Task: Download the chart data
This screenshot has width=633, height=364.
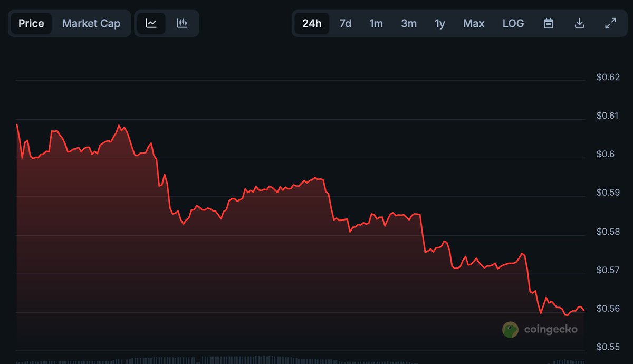Action: tap(579, 23)
